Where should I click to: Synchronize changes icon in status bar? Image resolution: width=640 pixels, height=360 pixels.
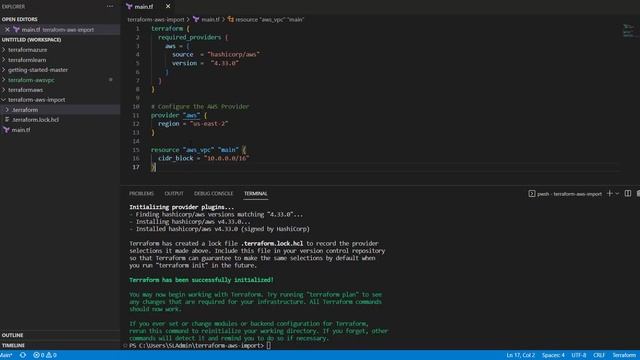click(x=23, y=355)
